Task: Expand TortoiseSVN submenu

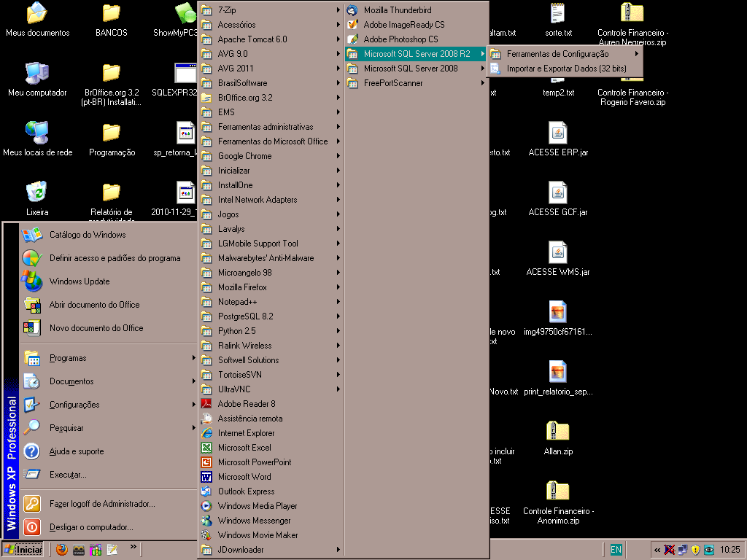Action: [x=271, y=375]
